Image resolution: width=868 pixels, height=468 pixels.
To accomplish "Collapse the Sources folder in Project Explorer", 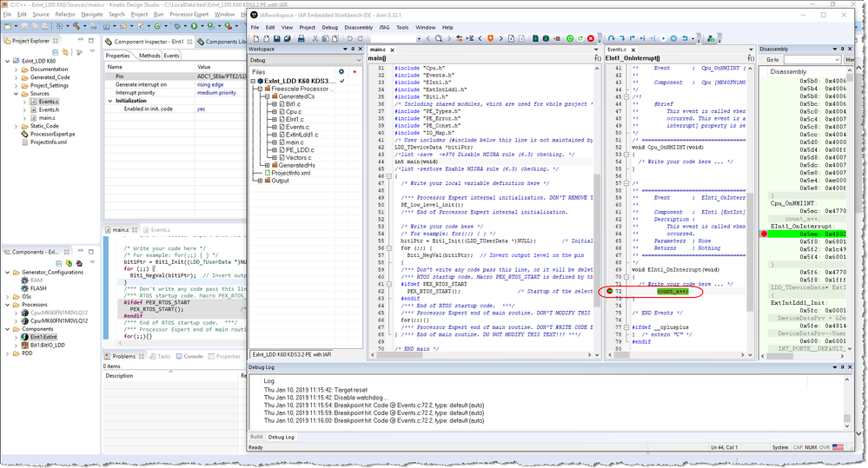I will tap(16, 94).
